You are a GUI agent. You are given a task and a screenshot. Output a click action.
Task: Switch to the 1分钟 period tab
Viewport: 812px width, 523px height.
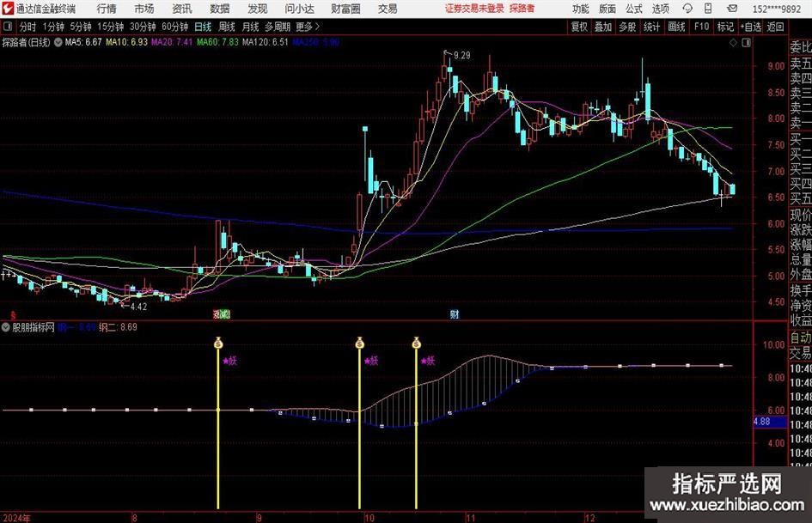[52, 27]
